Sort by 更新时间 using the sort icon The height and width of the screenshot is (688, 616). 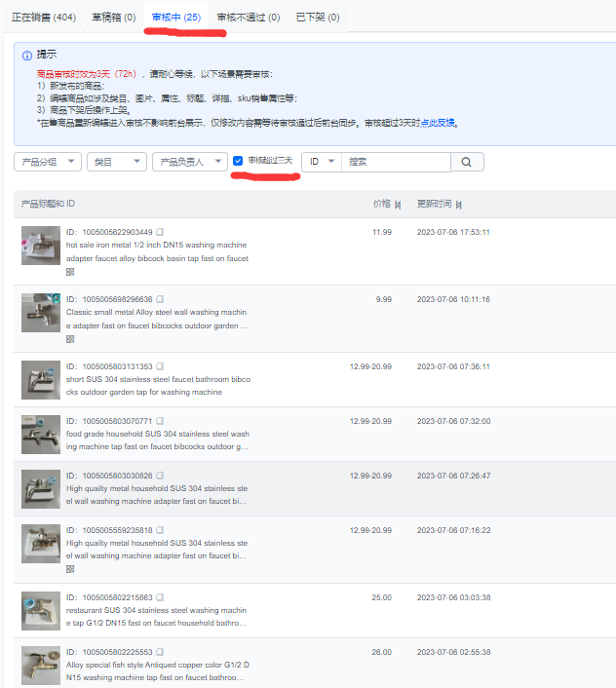(x=459, y=205)
